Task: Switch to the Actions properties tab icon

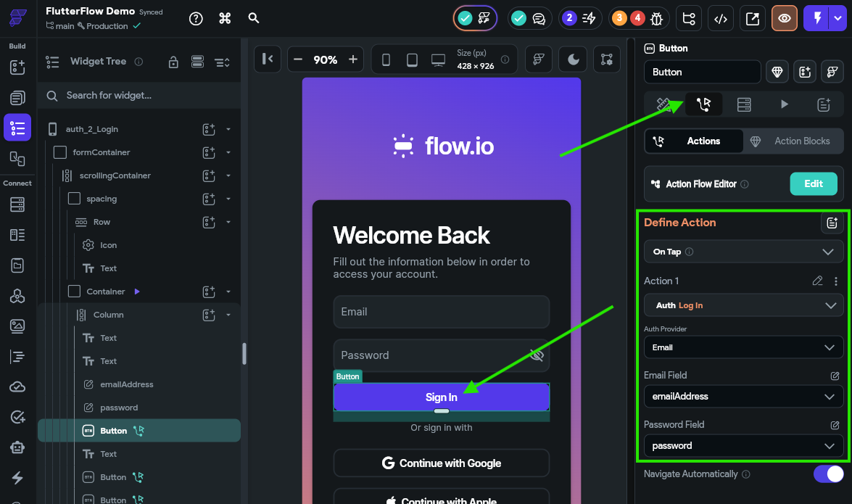Action: click(703, 104)
